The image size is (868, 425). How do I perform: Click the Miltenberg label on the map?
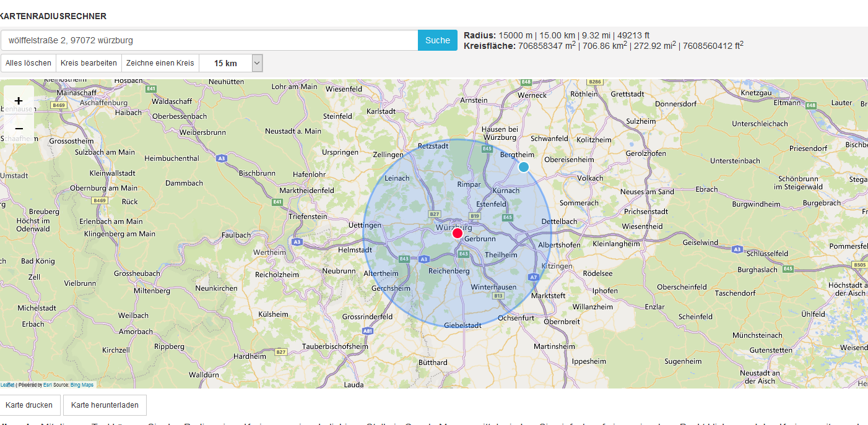[x=152, y=291]
